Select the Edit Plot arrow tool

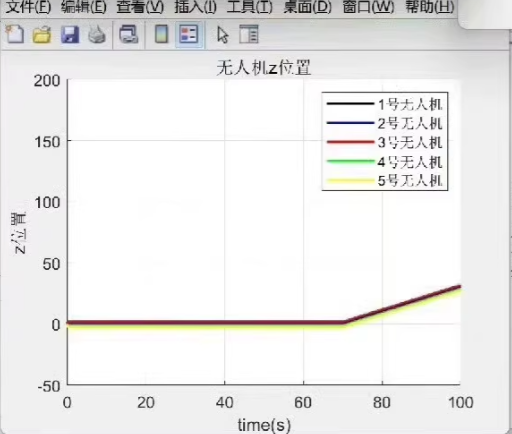tap(222, 35)
